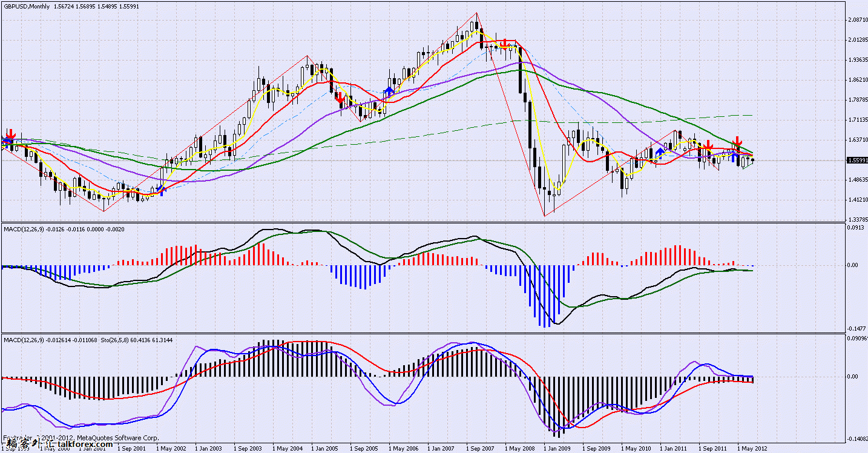Click the 1 May 2012 date label

pos(752,449)
